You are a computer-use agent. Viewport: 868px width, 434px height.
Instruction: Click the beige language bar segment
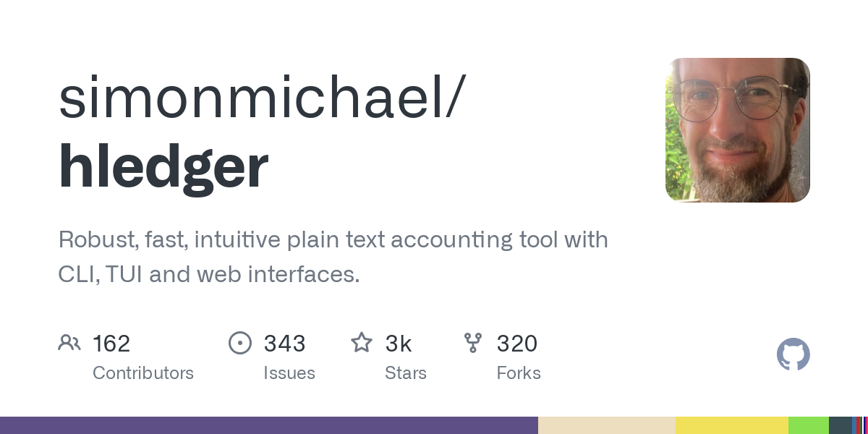click(x=606, y=425)
